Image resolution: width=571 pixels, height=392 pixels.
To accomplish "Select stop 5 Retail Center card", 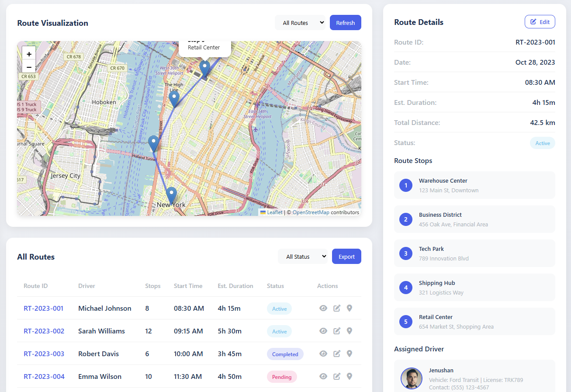I will 474,322.
